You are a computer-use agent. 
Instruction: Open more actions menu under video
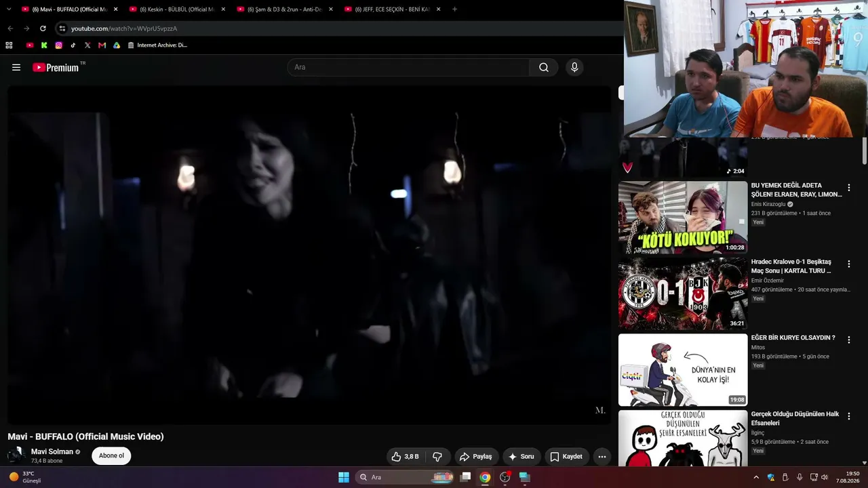(601, 457)
